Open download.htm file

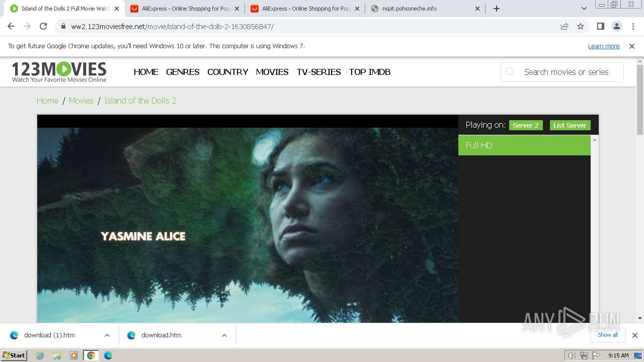point(161,335)
